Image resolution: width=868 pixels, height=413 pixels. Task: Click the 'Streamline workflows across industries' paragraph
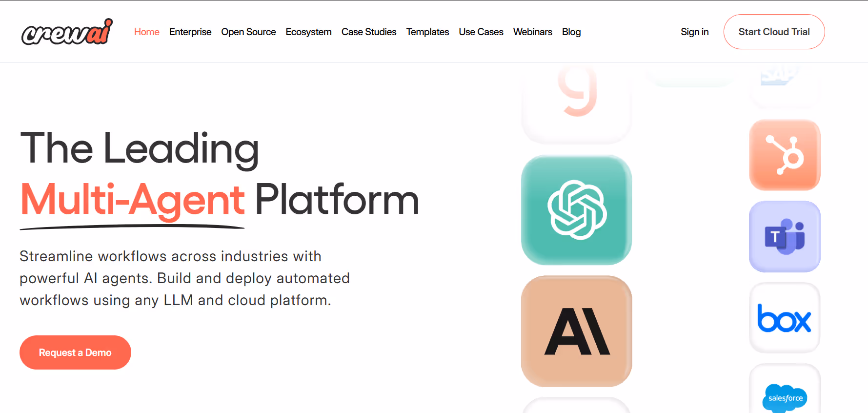184,278
